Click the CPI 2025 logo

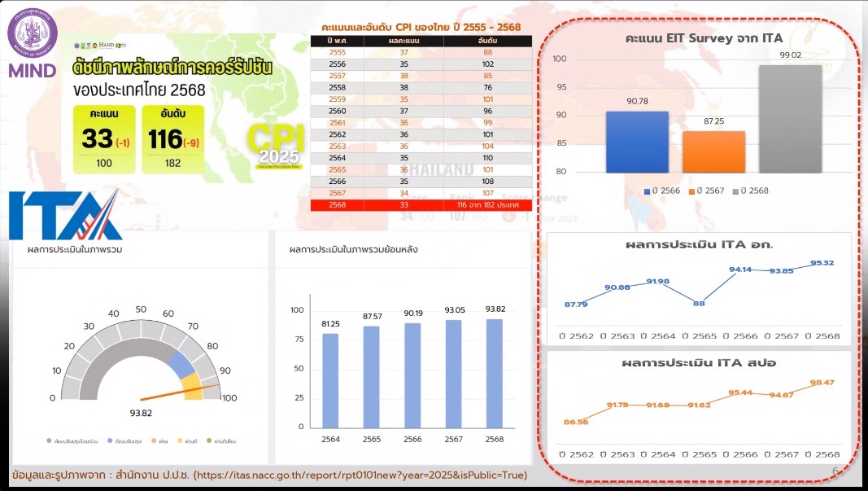(x=274, y=144)
